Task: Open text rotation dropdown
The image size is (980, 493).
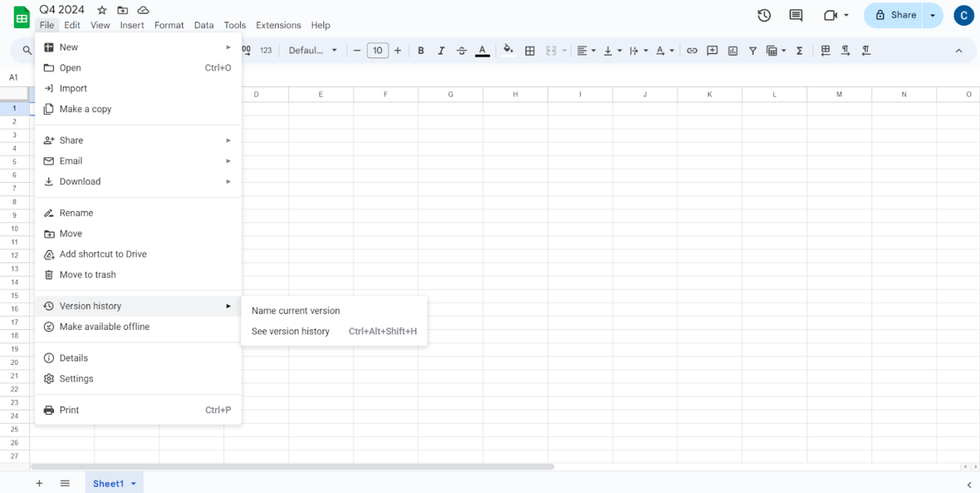Action: [664, 50]
